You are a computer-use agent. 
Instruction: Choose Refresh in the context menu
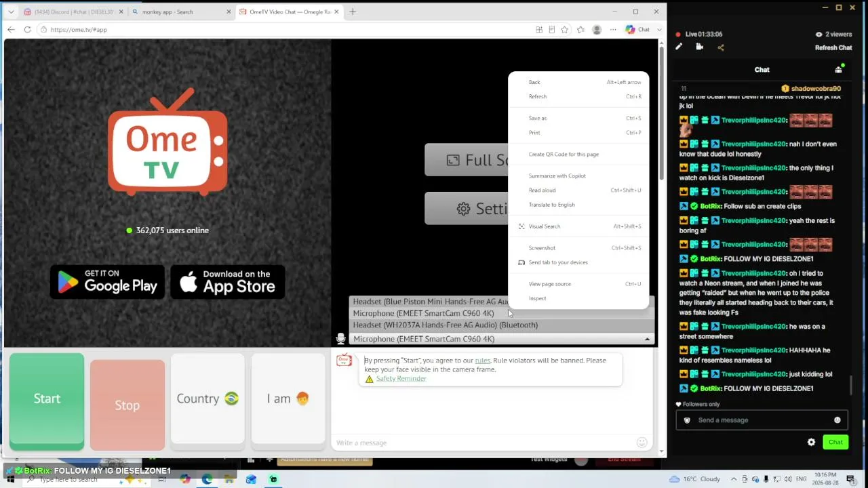click(x=578, y=96)
